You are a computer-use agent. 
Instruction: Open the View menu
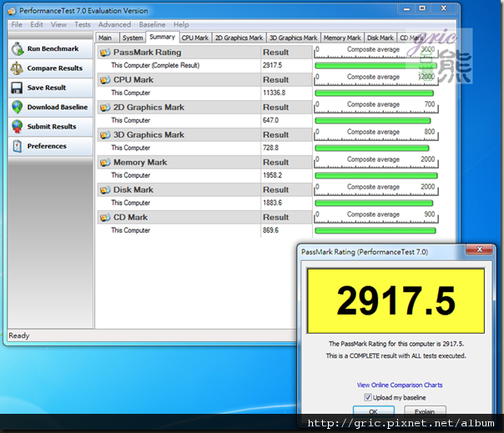pos(58,24)
